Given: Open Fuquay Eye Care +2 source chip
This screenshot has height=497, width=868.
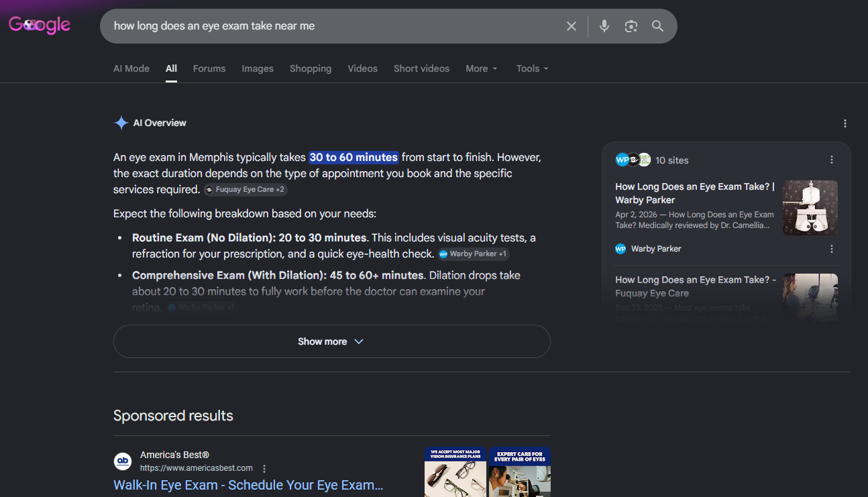Looking at the screenshot, I should [x=246, y=190].
